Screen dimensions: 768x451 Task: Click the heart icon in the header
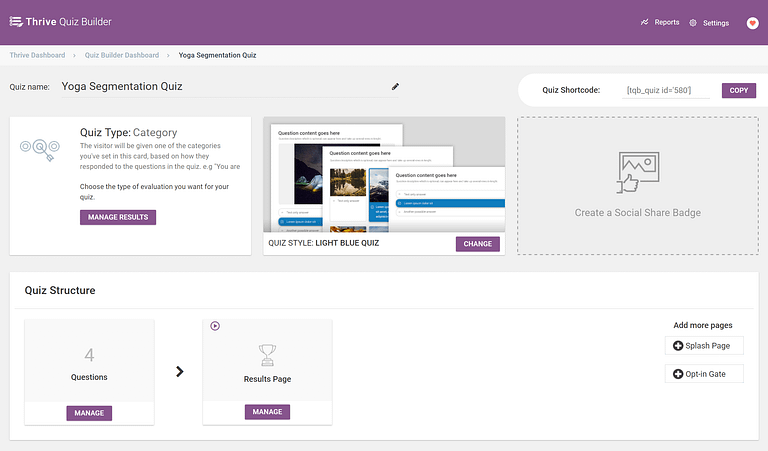[752, 23]
